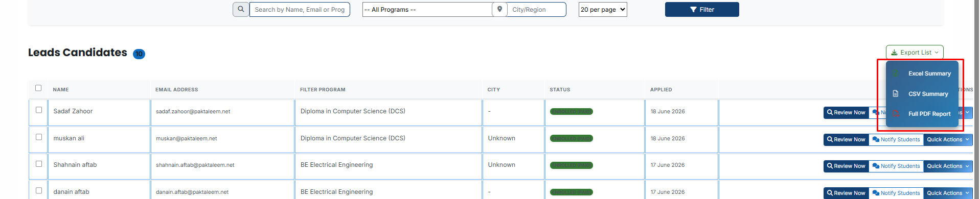Open Quick Actions for danain aftab
Image resolution: width=980 pixels, height=199 pixels.
tap(948, 193)
